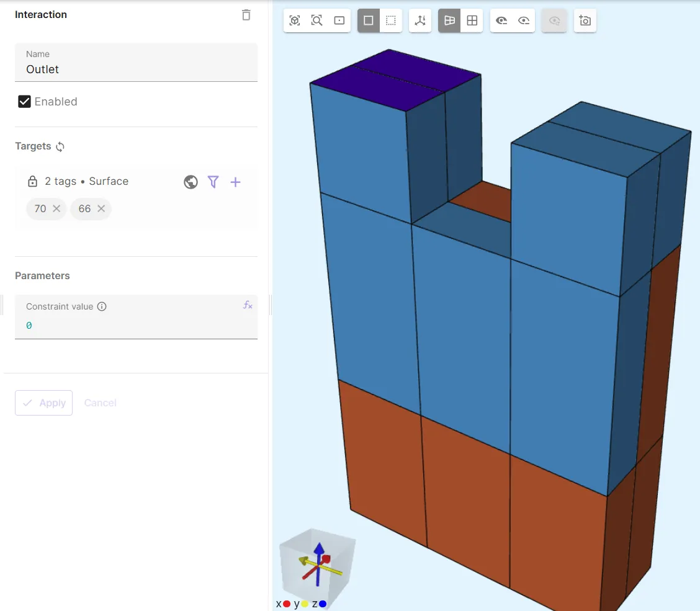700x611 pixels.
Task: Click the Constraint value input field
Action: coord(136,326)
